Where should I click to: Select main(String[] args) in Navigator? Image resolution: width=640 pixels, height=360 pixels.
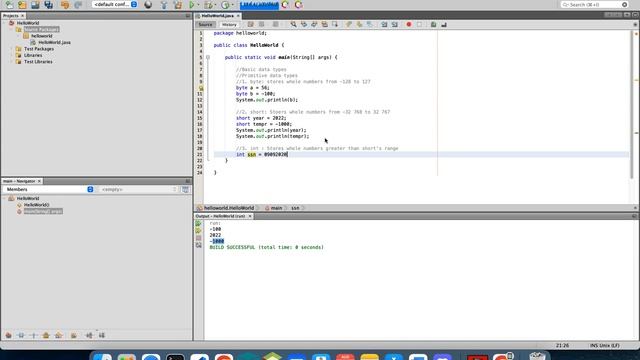pos(43,211)
